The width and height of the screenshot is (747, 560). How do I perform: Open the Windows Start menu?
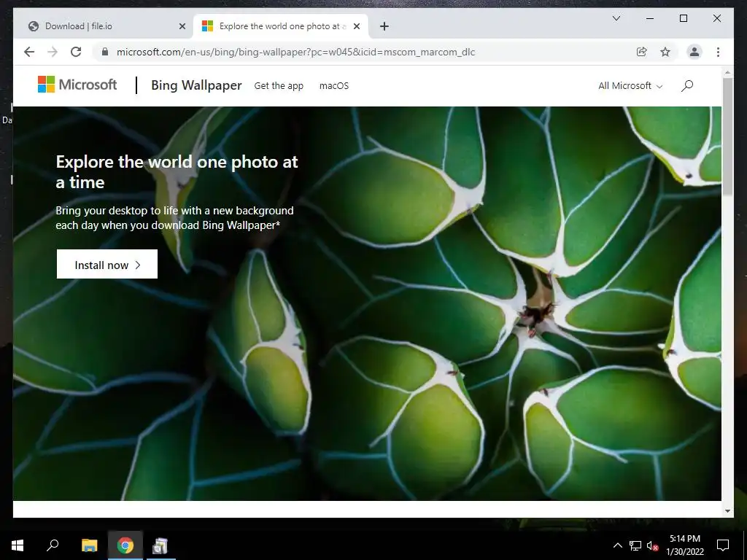(x=18, y=545)
